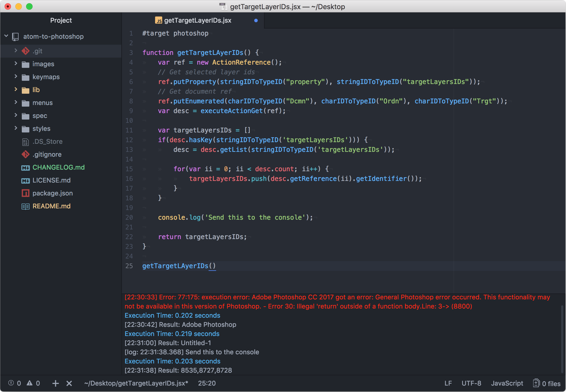Click the JS icon on the file tab
566x392 pixels.
(x=159, y=20)
